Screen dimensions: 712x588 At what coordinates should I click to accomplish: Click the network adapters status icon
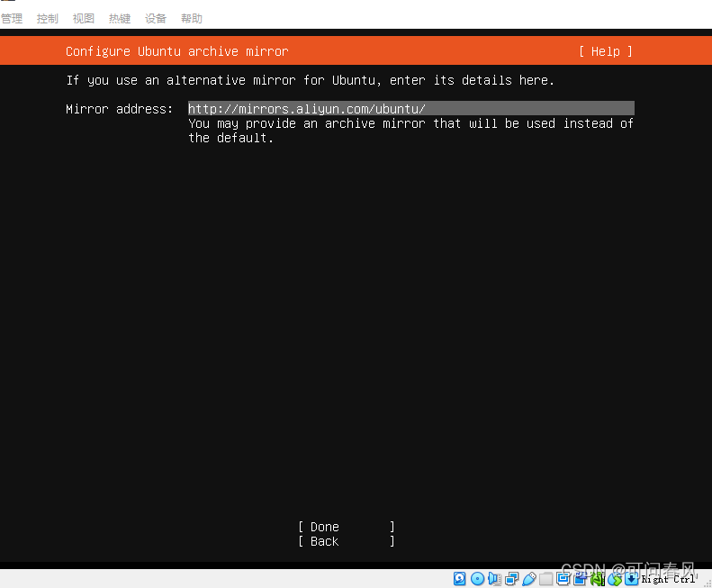[x=512, y=578]
